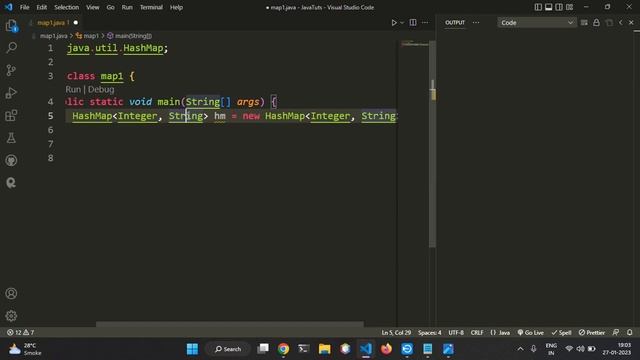Open the Explorer view in activity bar
This screenshot has height=360, width=640.
(x=11, y=26)
